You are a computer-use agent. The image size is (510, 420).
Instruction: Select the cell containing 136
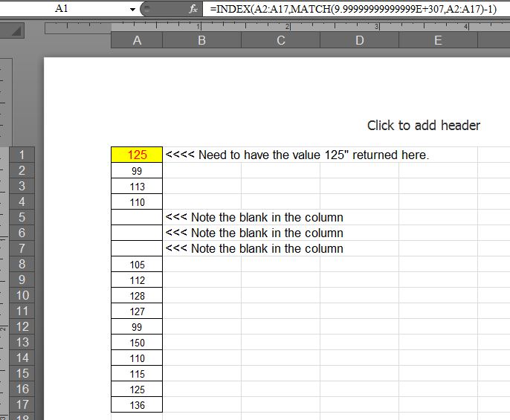[x=137, y=405]
